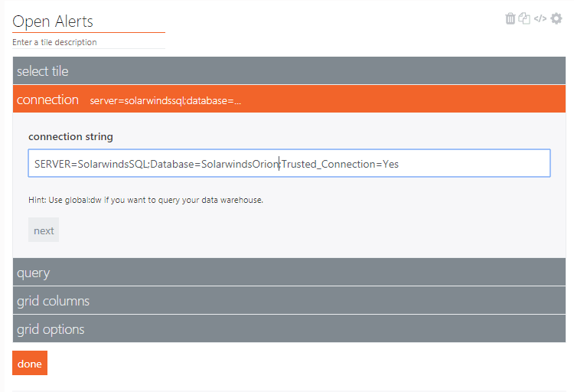Image resolution: width=574 pixels, height=392 pixels.
Task: Collapse the connection section header
Action: tap(47, 100)
